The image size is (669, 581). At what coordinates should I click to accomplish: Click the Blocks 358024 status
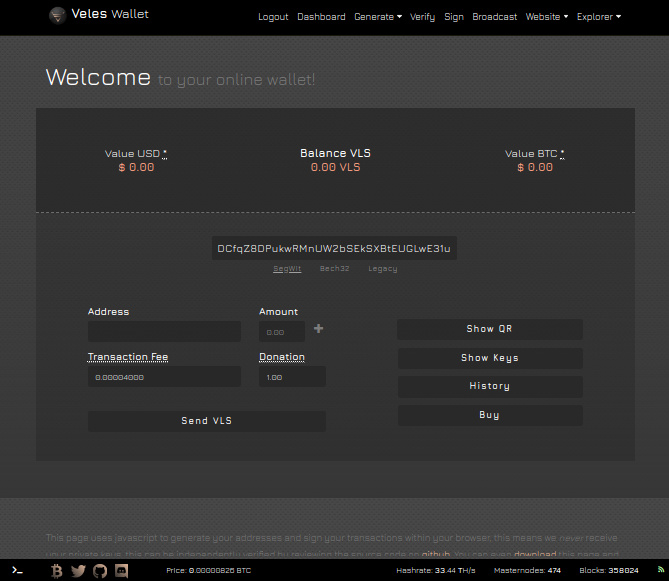click(x=609, y=570)
